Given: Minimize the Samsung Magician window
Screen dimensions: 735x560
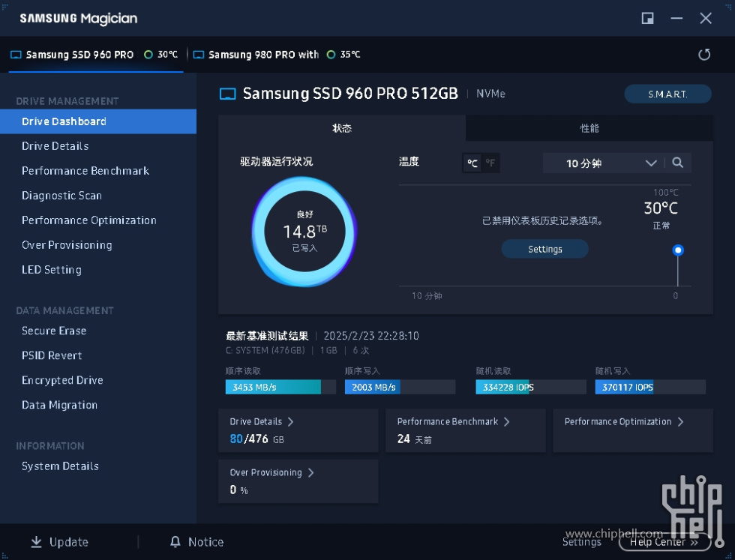Looking at the screenshot, I should [x=676, y=18].
